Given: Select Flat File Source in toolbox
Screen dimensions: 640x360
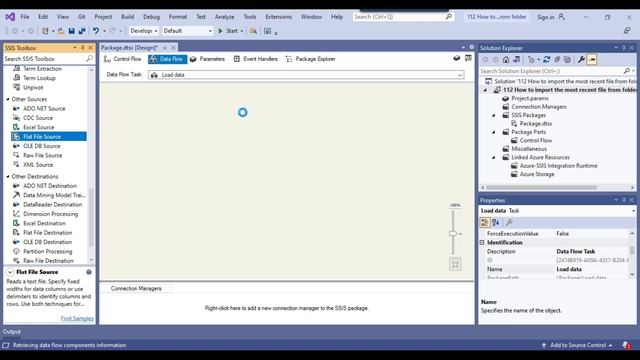Looking at the screenshot, I should pyautogui.click(x=49, y=136).
